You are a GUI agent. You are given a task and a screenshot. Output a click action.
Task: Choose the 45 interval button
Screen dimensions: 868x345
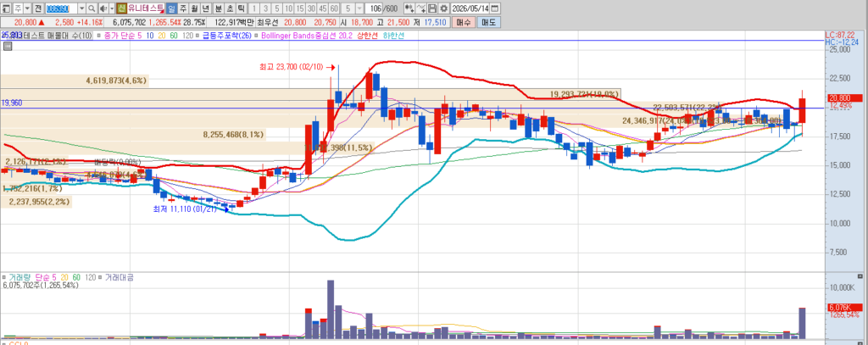click(323, 8)
